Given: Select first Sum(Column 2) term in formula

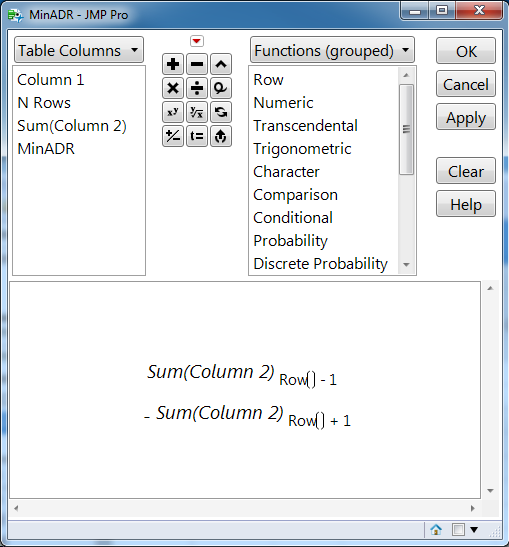Looking at the screenshot, I should 211,372.
